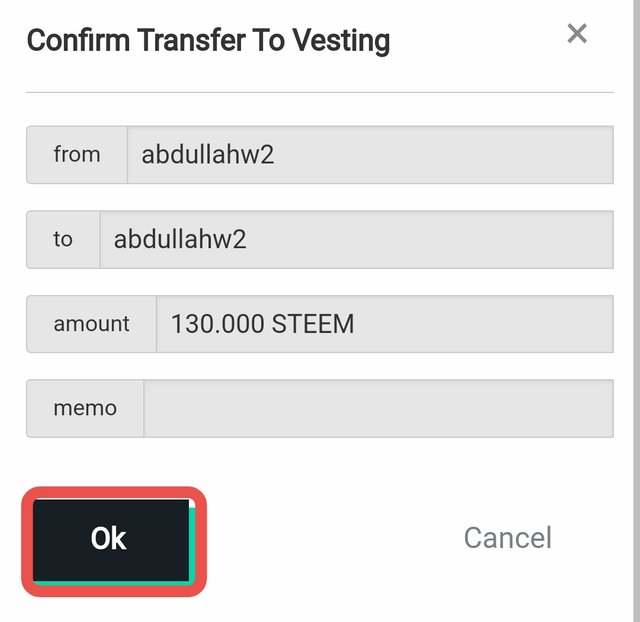Click the "amount" field label
640x622 pixels.
pyautogui.click(x=91, y=324)
